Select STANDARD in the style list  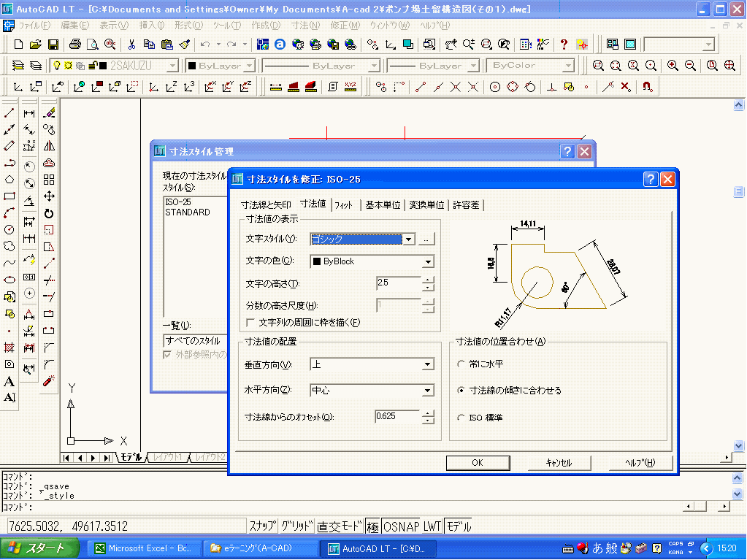click(x=187, y=212)
